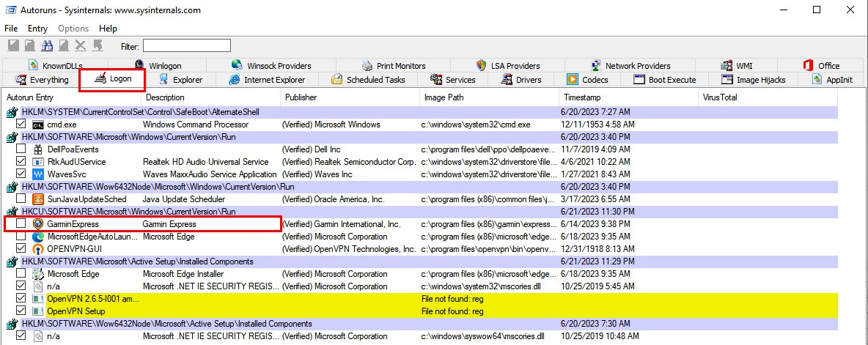Click registry icon beside SafeBoot\AlternateShell key

(12, 112)
